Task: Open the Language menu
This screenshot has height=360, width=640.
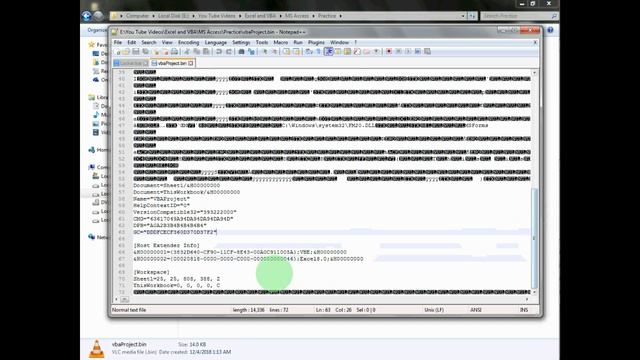Action: [x=216, y=42]
